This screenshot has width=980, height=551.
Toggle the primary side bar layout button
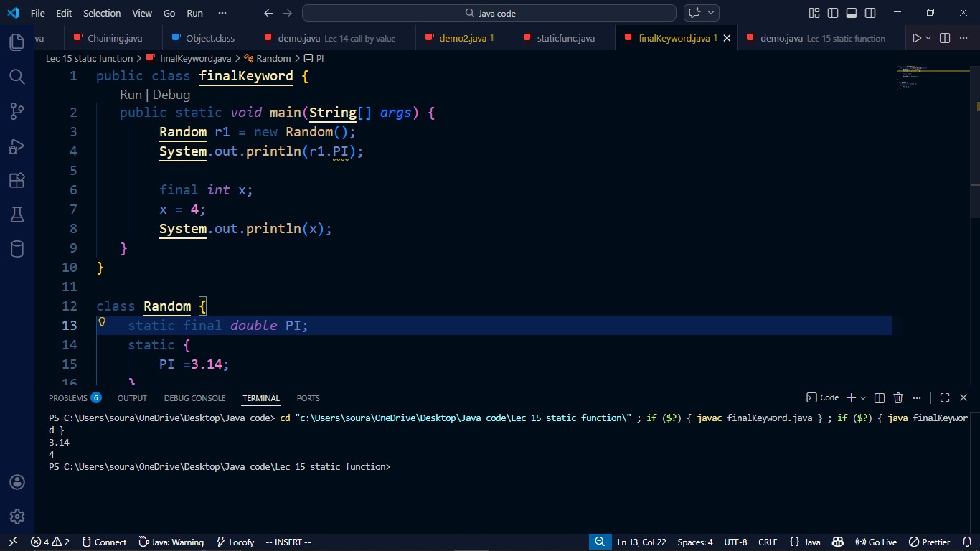(x=833, y=13)
